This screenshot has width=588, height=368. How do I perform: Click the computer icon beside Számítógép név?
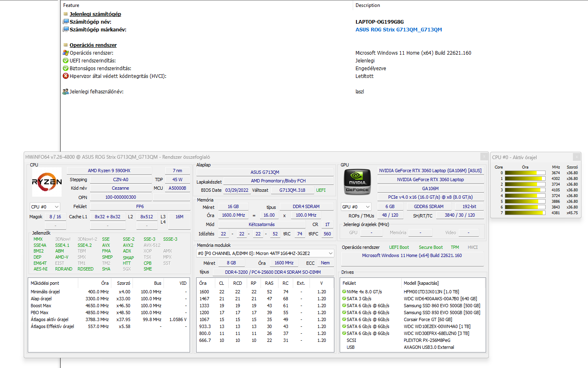coord(66,22)
